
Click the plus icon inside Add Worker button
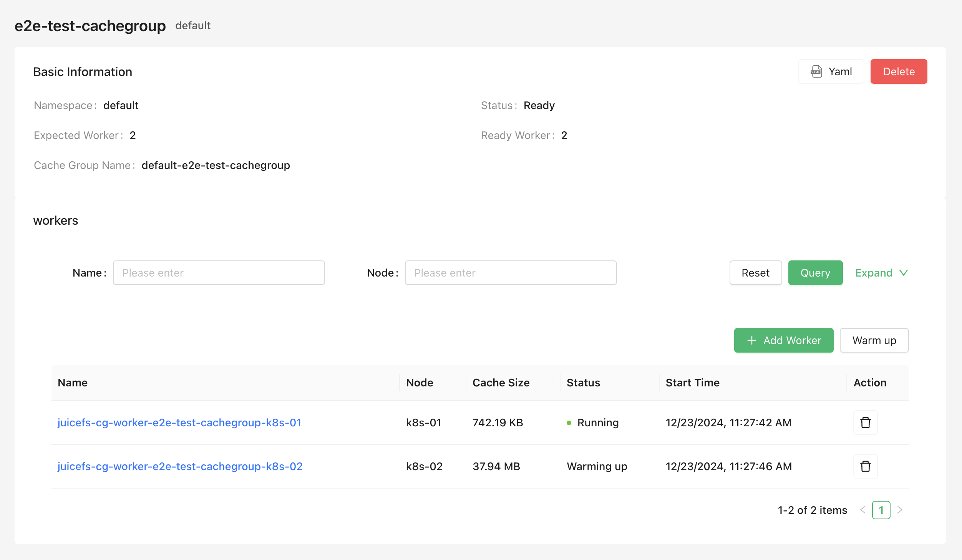point(751,340)
